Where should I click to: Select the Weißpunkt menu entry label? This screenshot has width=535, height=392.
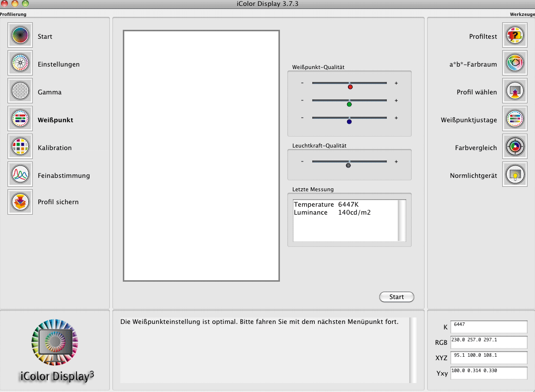coord(55,120)
